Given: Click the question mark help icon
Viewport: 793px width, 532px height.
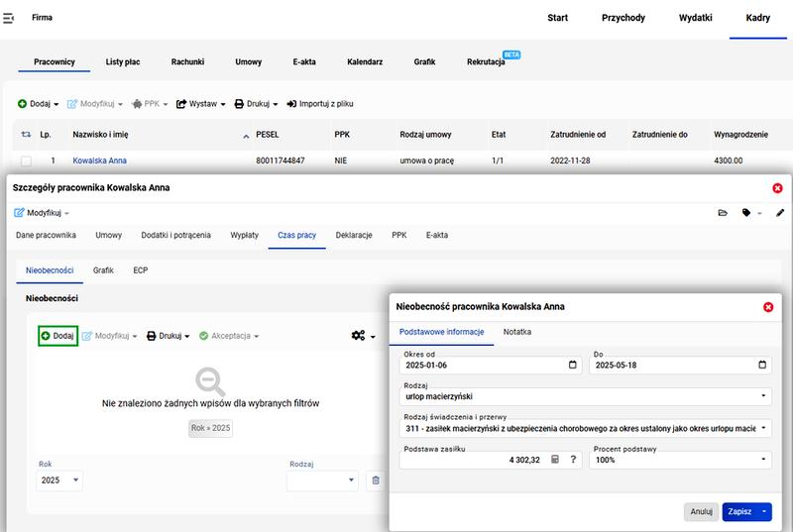Looking at the screenshot, I should [x=573, y=460].
